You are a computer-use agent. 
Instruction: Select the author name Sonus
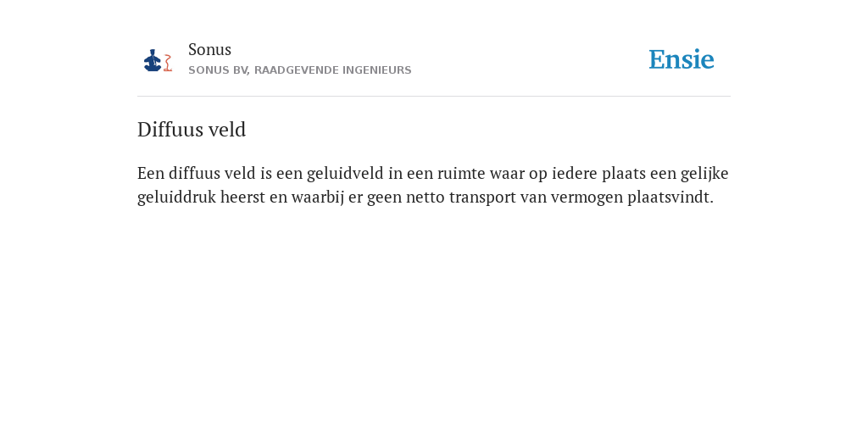click(x=209, y=49)
